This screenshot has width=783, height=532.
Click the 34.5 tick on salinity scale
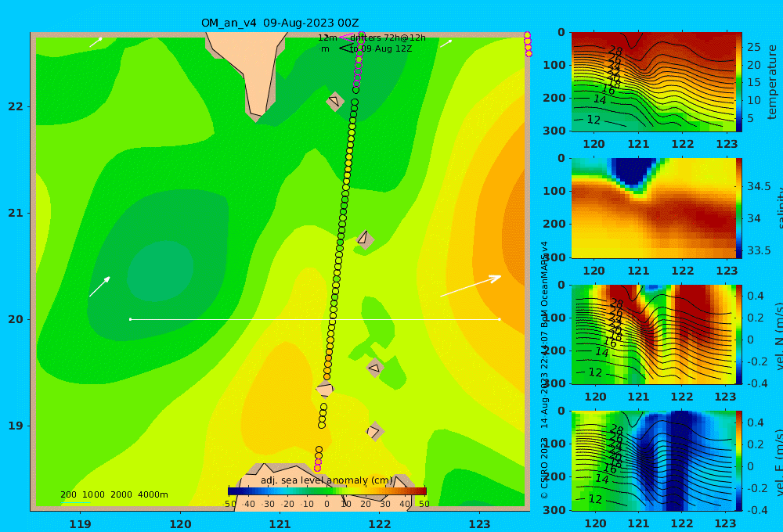coord(759,187)
